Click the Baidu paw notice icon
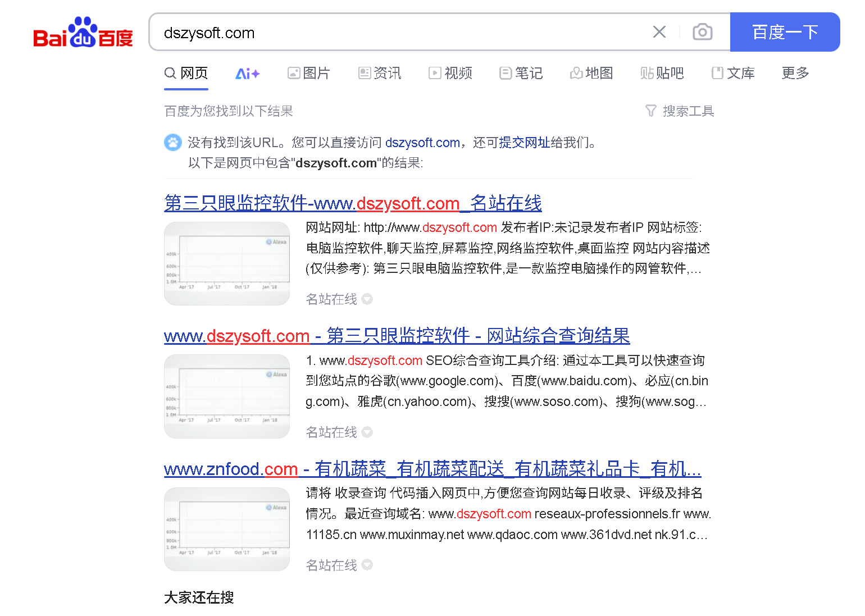Image resolution: width=865 pixels, height=616 pixels. tap(173, 143)
